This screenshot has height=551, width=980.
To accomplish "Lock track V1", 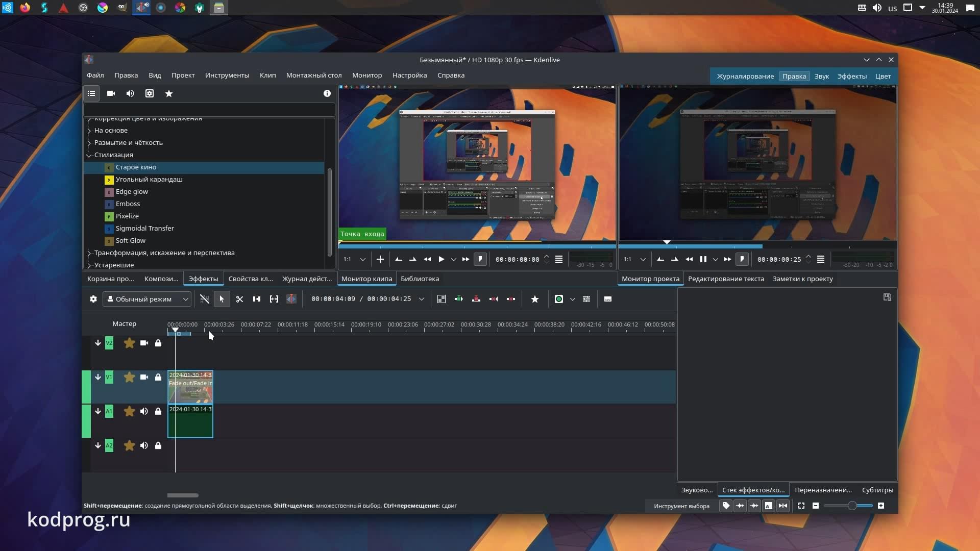I will click(x=158, y=377).
